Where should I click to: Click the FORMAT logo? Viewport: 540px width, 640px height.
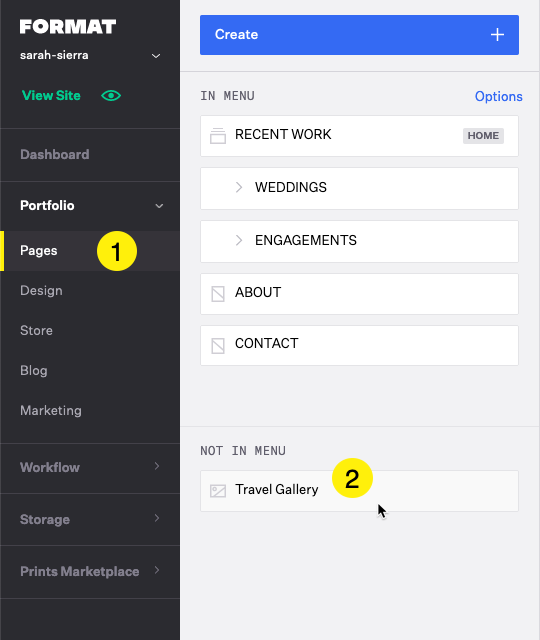click(68, 27)
